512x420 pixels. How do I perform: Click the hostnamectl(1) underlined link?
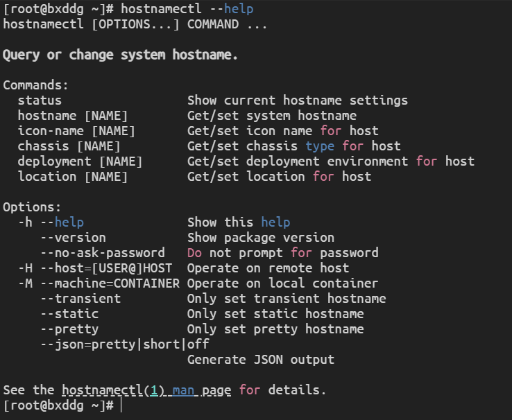113,390
